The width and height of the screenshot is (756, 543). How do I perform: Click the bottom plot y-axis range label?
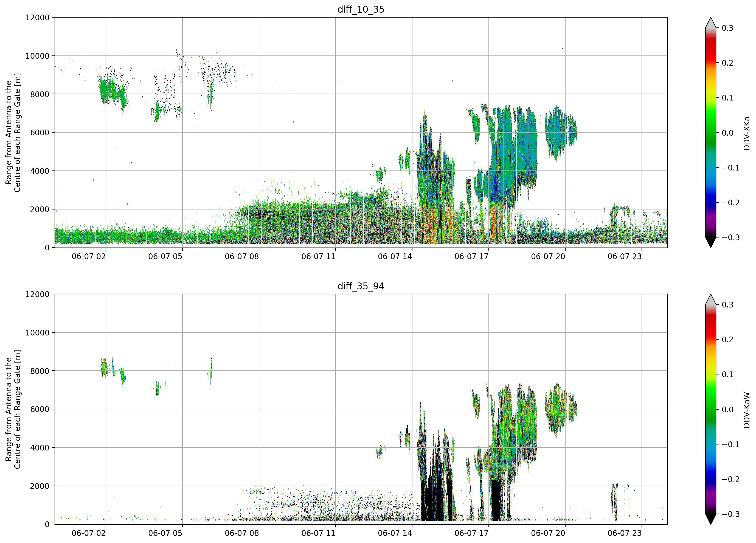[13, 410]
